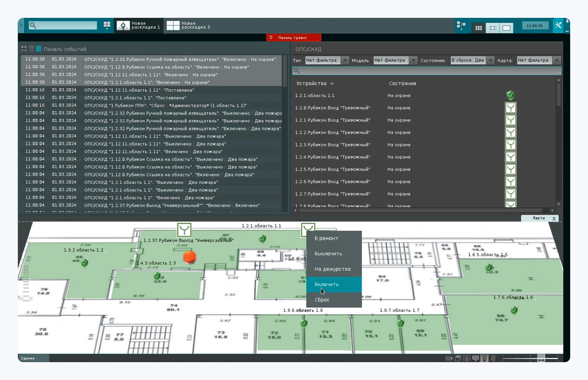Click the icon of 1.2.6.Рубикон Вход row
This screenshot has height=380, width=588.
pyautogui.click(x=510, y=182)
